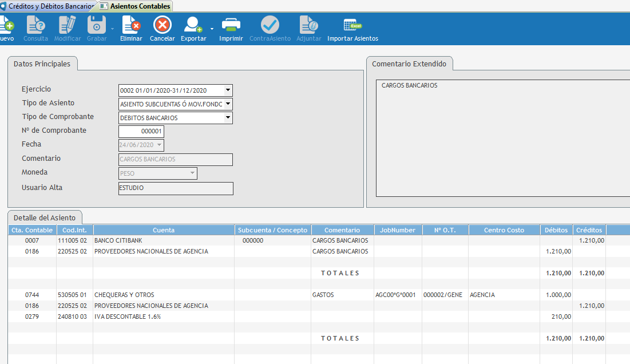The height and width of the screenshot is (364, 630).
Task: Click the Adjuntar attachment icon
Action: 308,25
